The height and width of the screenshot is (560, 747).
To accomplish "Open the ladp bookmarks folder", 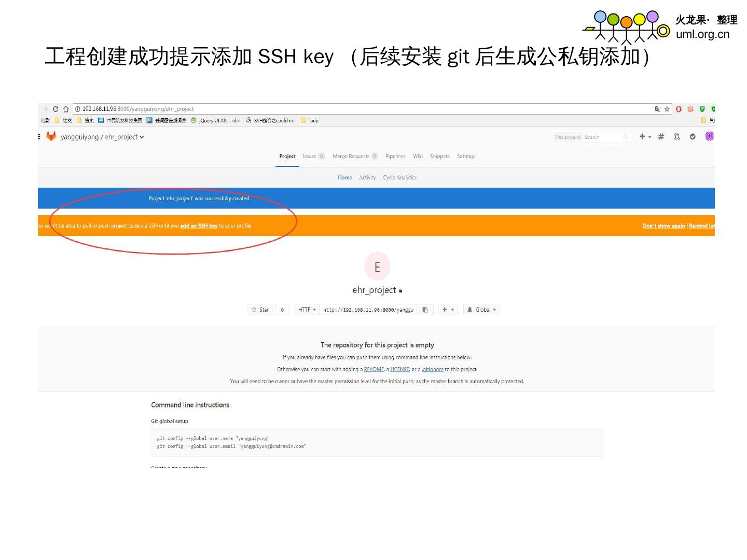I will (310, 120).
